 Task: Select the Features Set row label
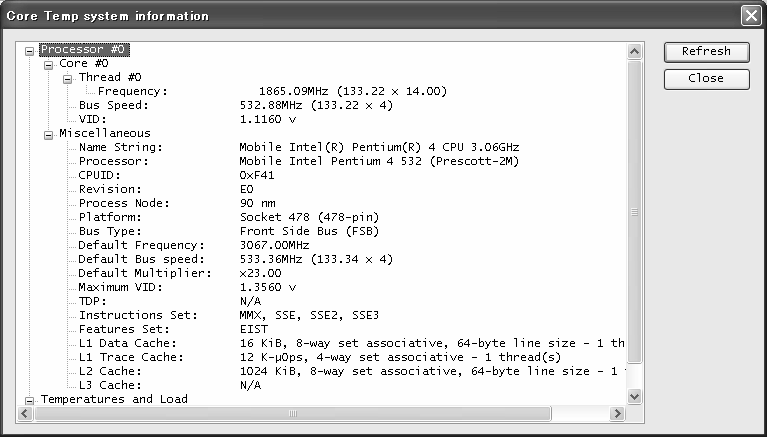[x=124, y=329]
